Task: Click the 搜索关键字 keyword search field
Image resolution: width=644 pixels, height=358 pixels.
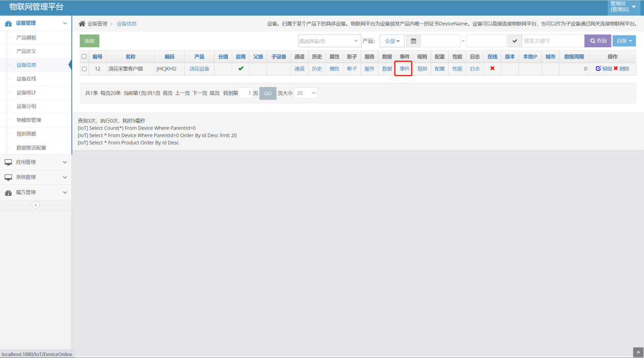Action: [x=553, y=41]
